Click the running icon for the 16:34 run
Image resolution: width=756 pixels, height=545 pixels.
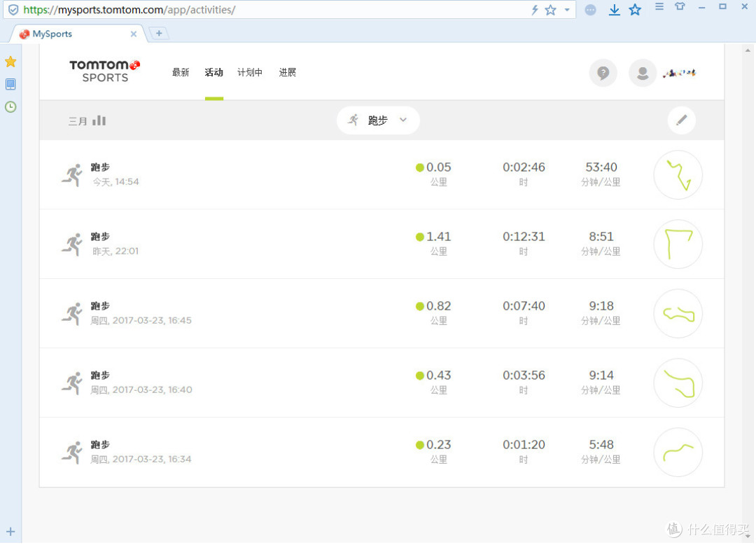coord(73,453)
